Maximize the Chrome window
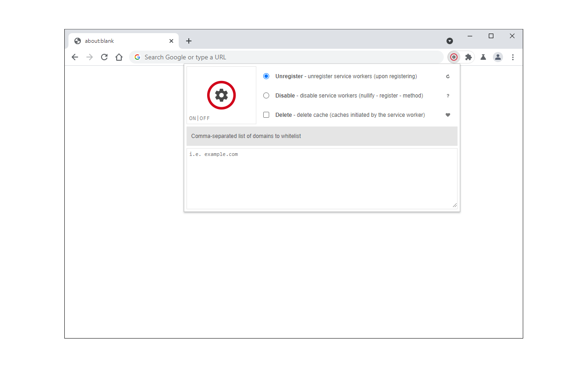This screenshot has height=368, width=588. coord(491,36)
